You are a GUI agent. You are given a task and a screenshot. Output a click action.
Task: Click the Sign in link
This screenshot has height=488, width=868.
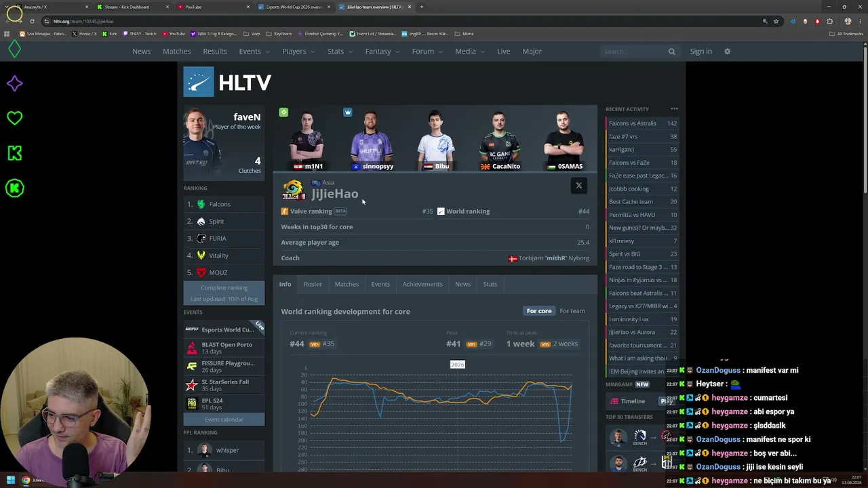coord(701,52)
